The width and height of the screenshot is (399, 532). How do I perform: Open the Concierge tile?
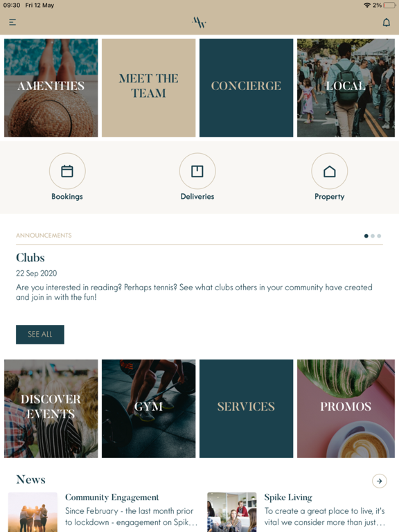247,88
